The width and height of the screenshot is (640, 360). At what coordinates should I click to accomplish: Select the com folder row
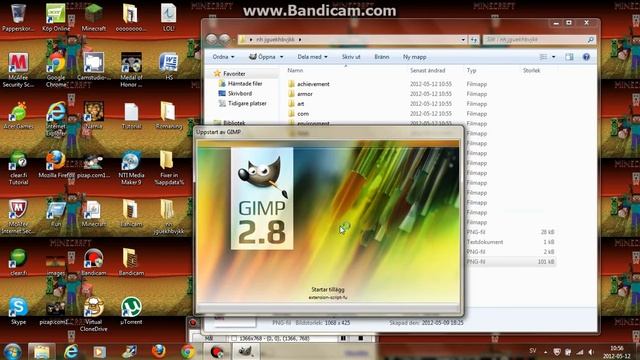click(302, 113)
